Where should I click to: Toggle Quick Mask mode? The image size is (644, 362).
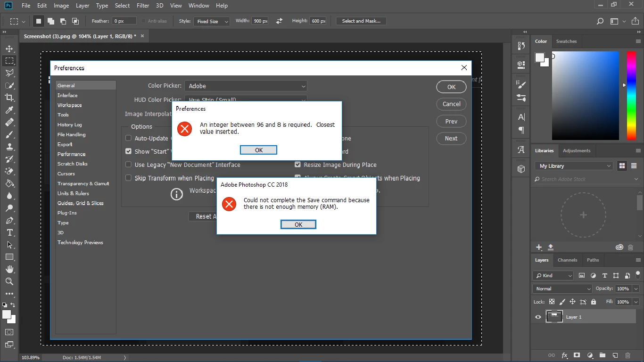tap(9, 332)
